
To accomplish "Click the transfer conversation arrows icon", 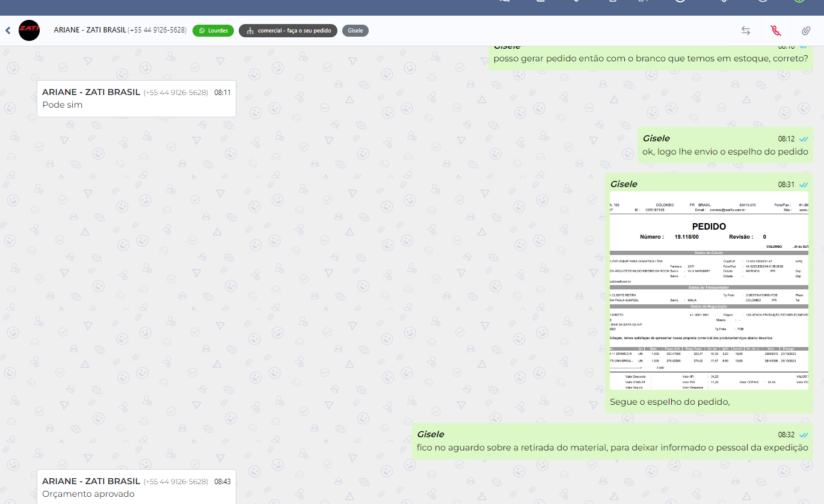I will click(745, 31).
